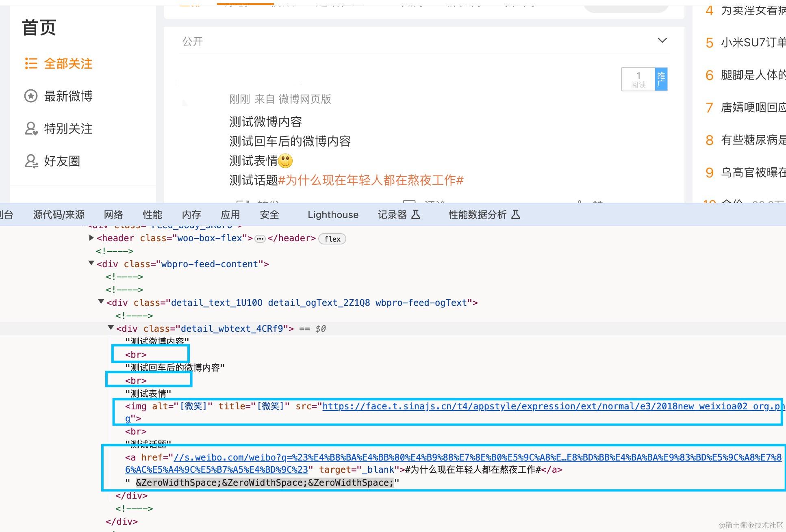The width and height of the screenshot is (786, 532).
Task: Expand the header woo-box-flex node
Action: (91, 238)
